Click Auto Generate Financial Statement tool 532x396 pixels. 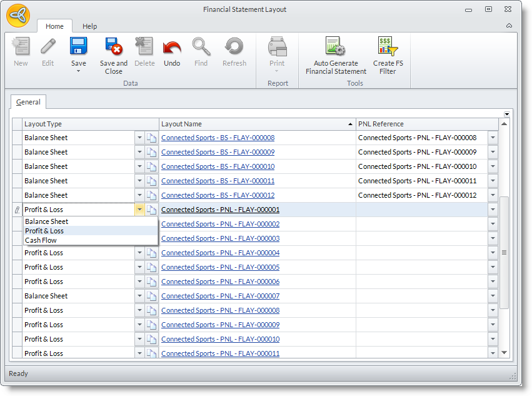[336, 47]
